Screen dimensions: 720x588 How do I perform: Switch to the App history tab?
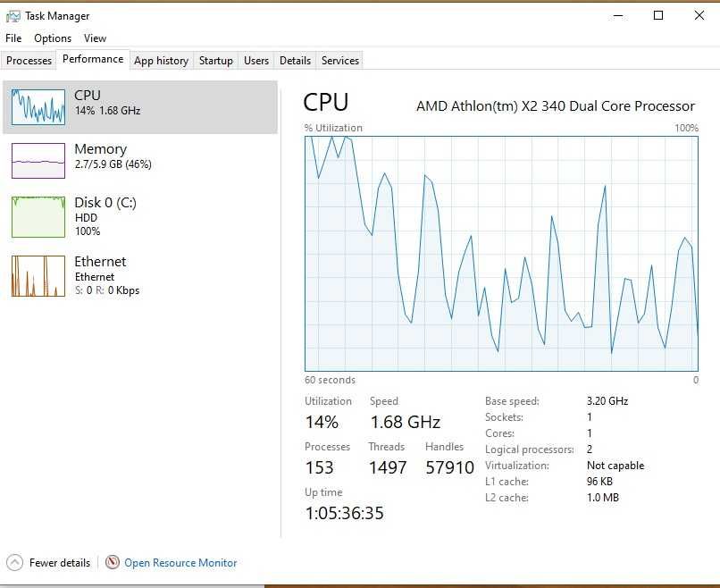click(161, 61)
